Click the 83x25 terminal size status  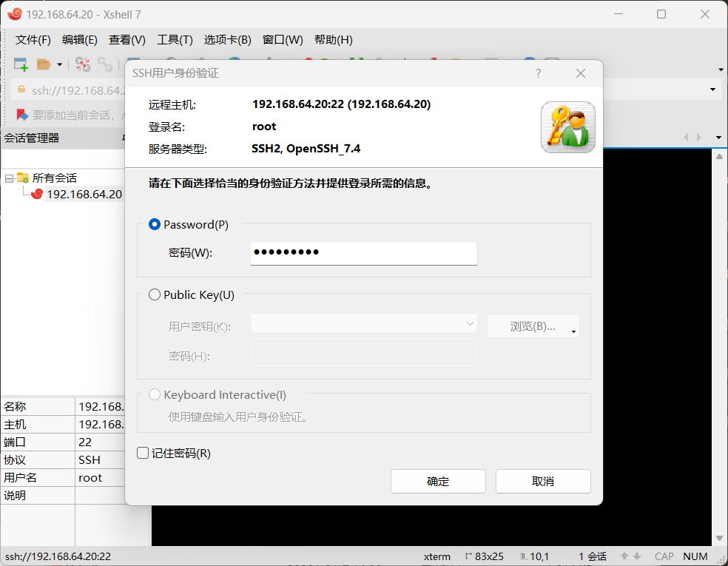tap(485, 556)
